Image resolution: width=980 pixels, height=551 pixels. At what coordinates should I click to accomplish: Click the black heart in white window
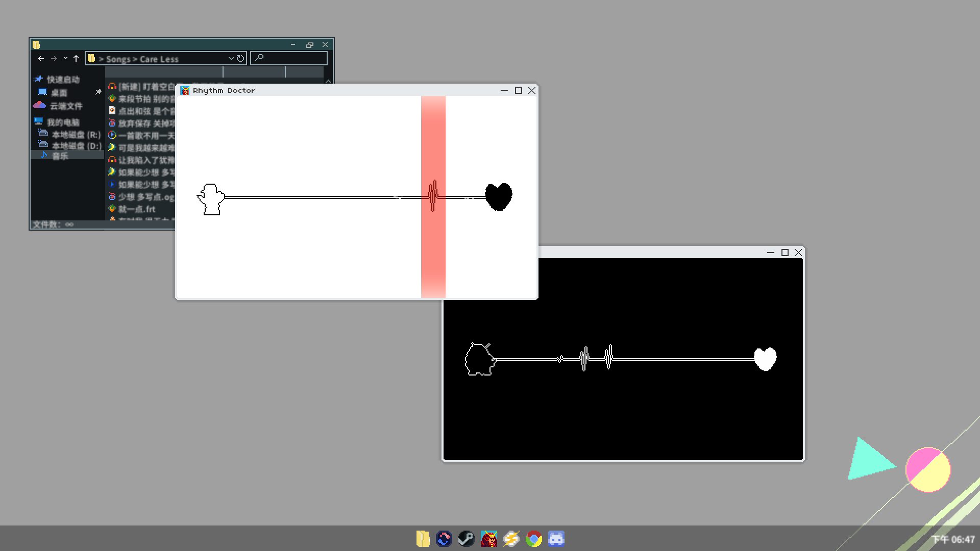498,196
